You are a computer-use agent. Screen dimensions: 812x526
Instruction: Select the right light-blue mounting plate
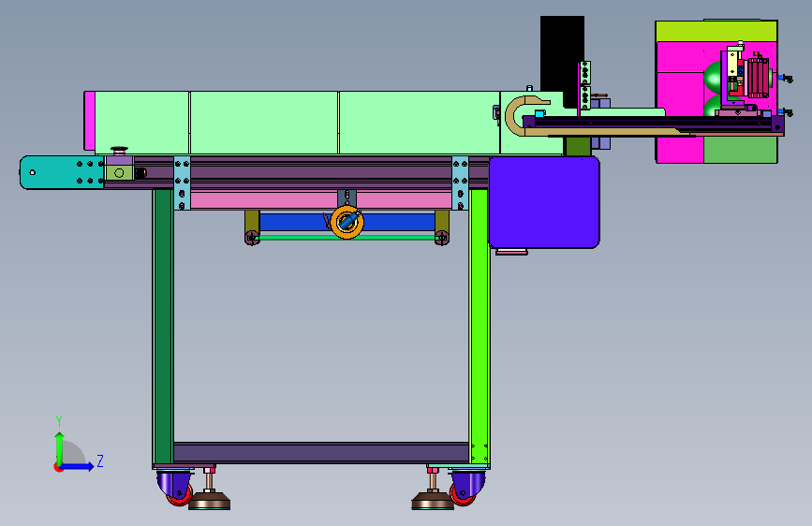pyautogui.click(x=461, y=183)
